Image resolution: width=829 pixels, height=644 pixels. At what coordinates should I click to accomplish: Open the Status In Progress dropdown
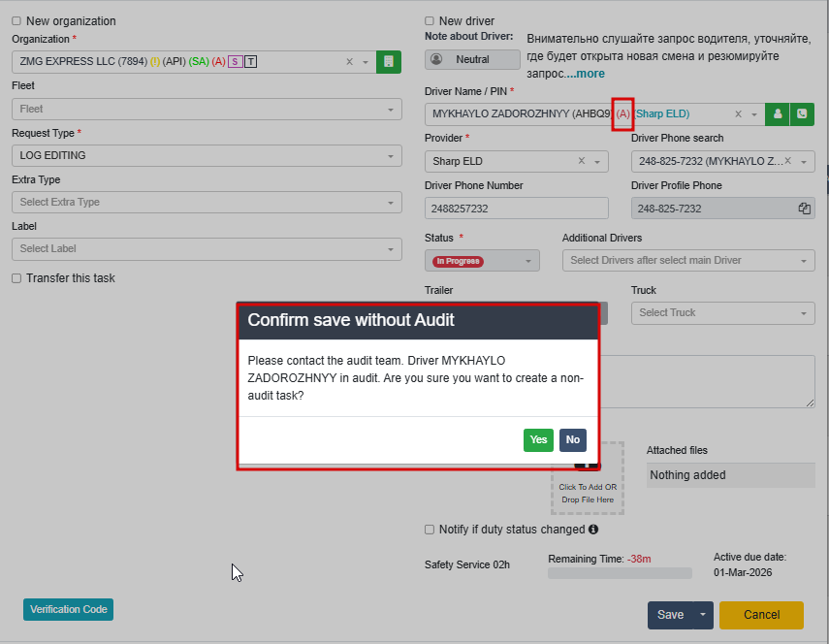[482, 261]
